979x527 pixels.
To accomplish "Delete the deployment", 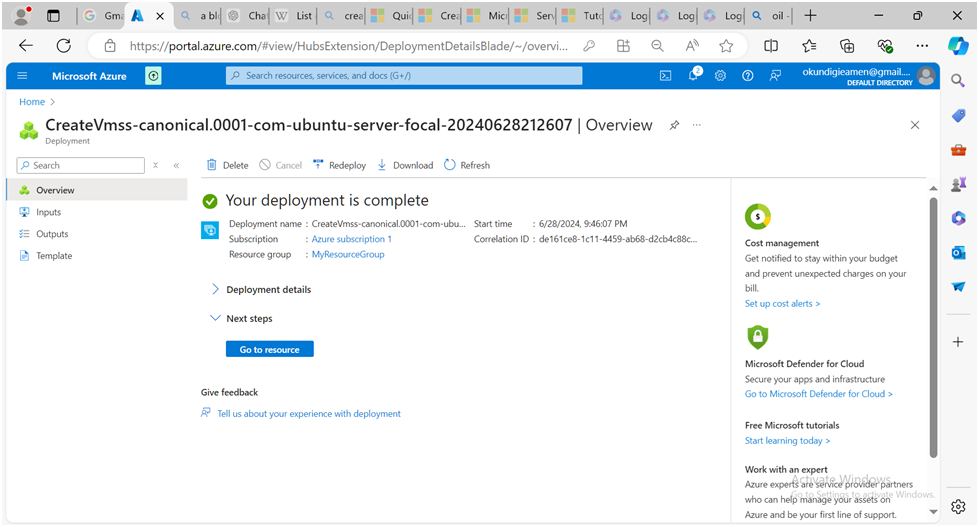I will click(x=227, y=165).
